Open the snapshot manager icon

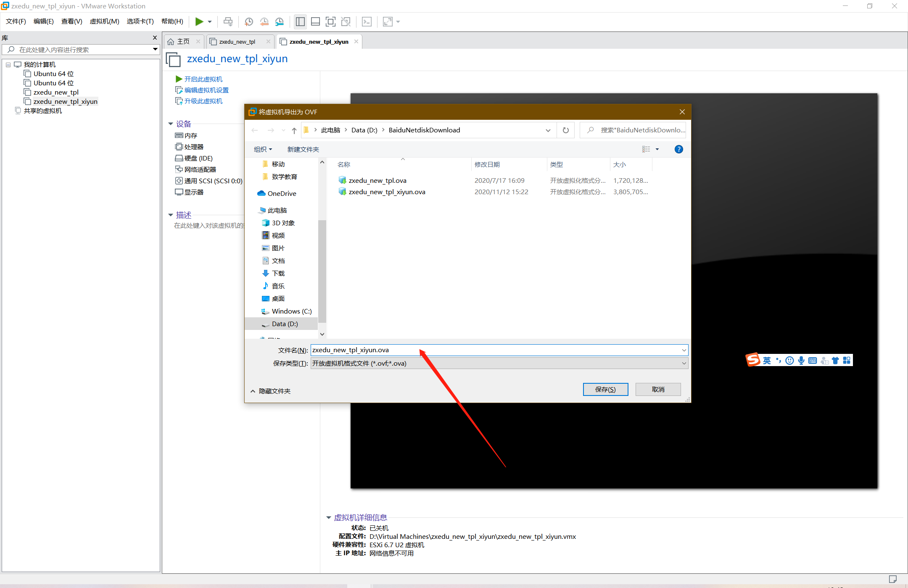click(x=280, y=21)
